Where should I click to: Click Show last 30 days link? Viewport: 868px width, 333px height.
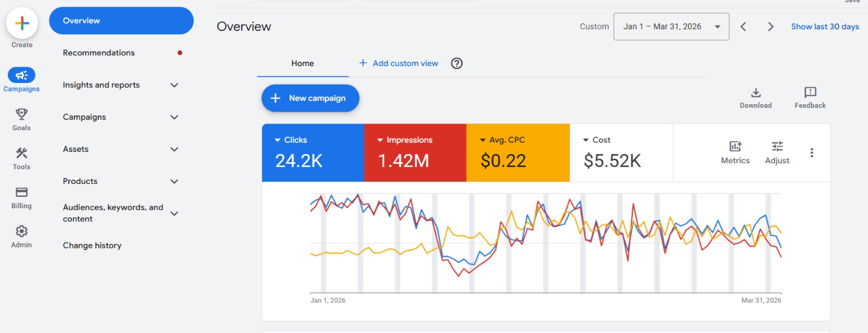[825, 27]
